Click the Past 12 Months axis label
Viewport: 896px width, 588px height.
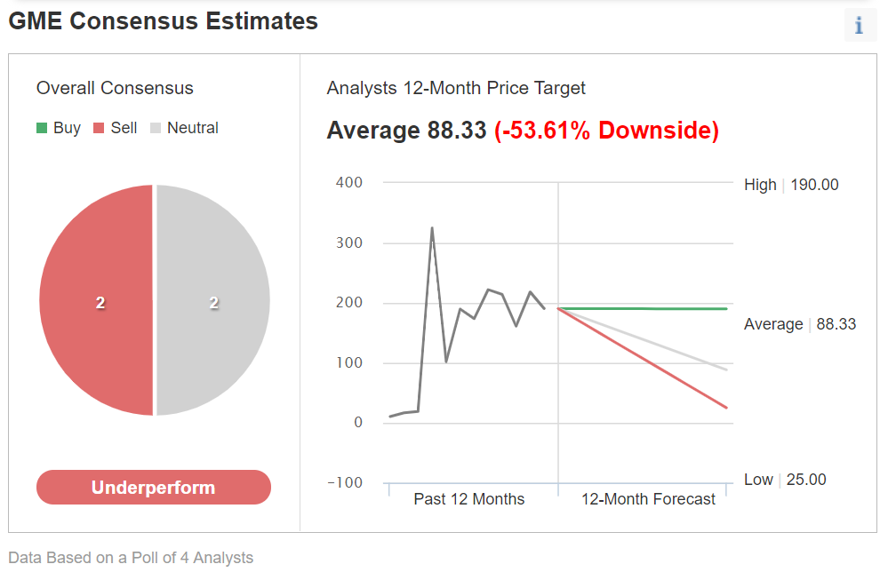pyautogui.click(x=469, y=498)
